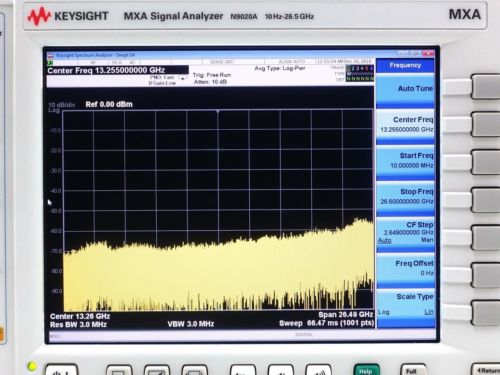Viewport: 500px width, 375px height.
Task: Click the PNO Fast arrow indicator
Action: tap(182, 78)
